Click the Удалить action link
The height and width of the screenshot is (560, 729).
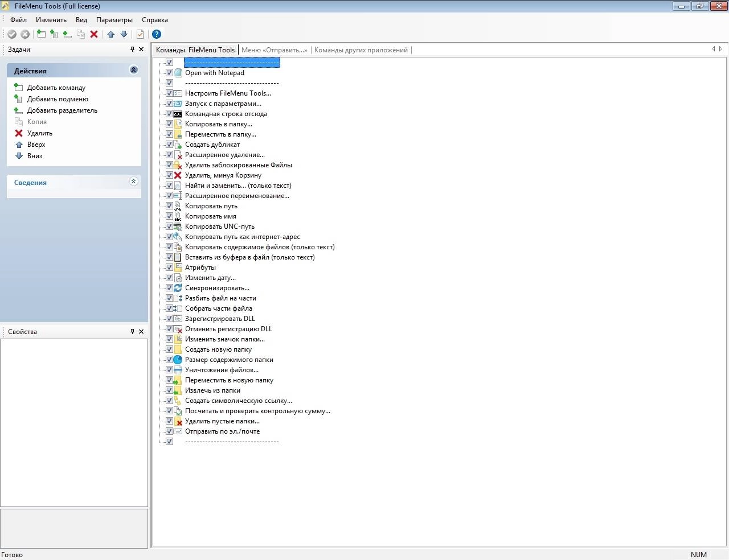pyautogui.click(x=40, y=133)
